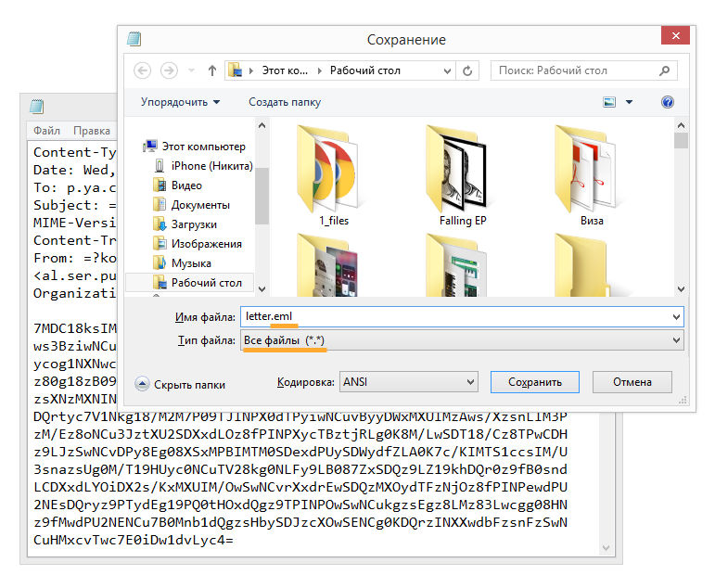Open the Тип файла dropdown
The image size is (715, 588).
(x=674, y=341)
